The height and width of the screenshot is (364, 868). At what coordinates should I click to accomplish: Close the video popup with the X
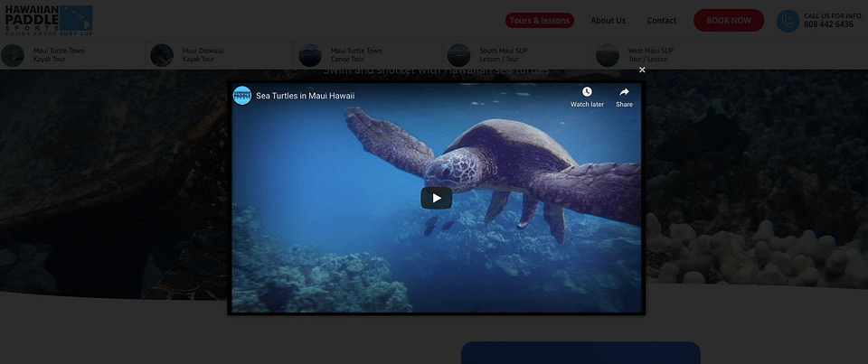point(642,70)
